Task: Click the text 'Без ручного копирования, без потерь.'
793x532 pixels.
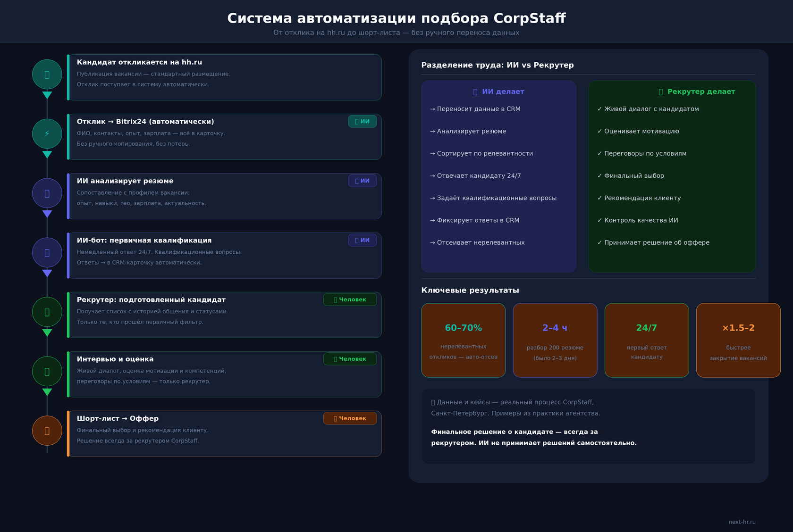Action: pyautogui.click(x=133, y=144)
